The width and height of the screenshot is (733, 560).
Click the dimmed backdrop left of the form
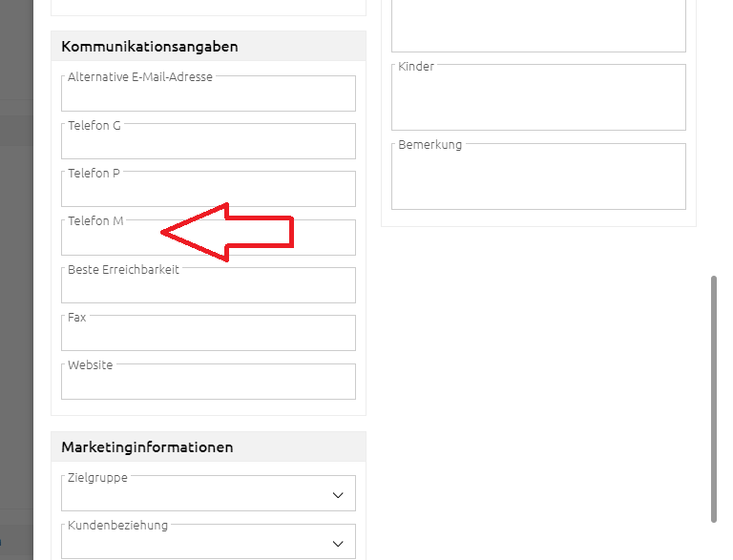(x=16, y=286)
